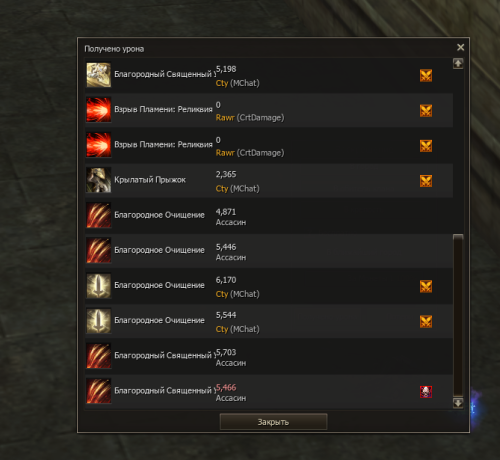Select the Крылатый Прыжок skill icon
Viewport: 500px width, 460px height.
99,180
